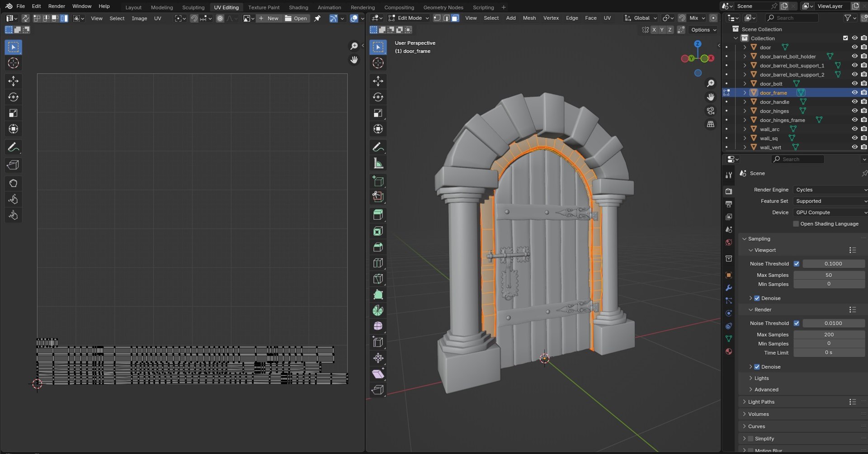Enable Open Shading Language checkbox
The width and height of the screenshot is (868, 454).
(x=796, y=224)
